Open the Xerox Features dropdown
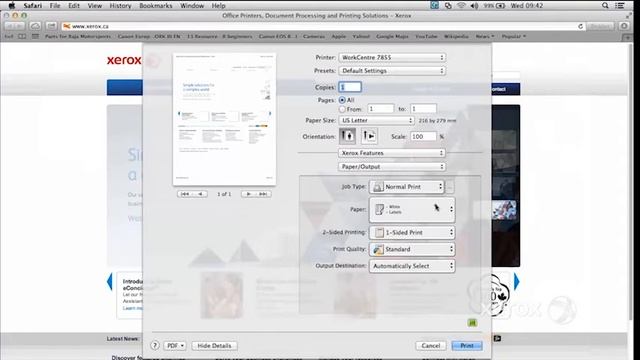The image size is (640, 360). pos(392,153)
